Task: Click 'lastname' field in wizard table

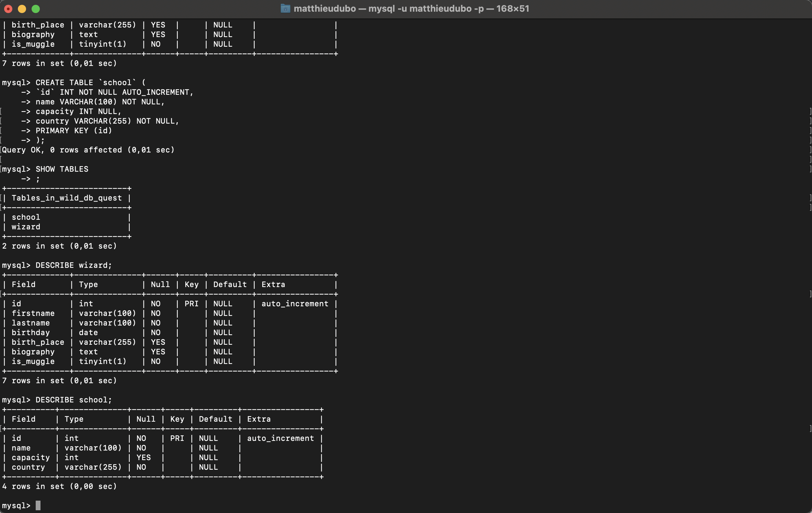Action: click(31, 323)
